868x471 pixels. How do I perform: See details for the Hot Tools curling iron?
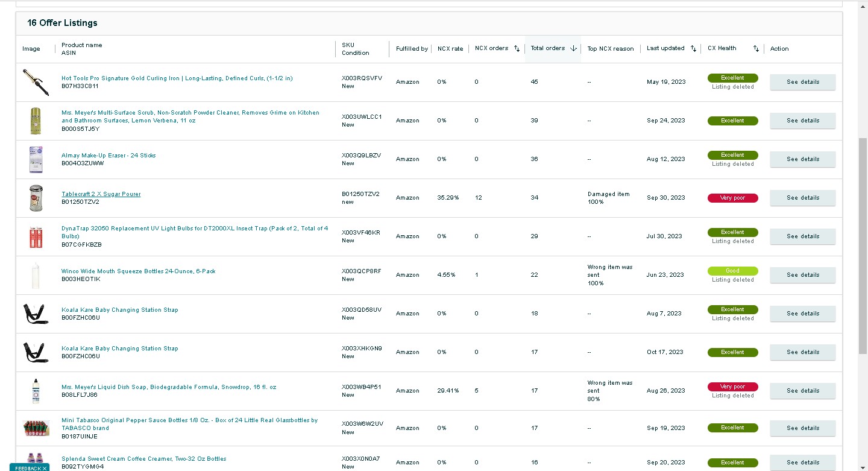click(802, 82)
